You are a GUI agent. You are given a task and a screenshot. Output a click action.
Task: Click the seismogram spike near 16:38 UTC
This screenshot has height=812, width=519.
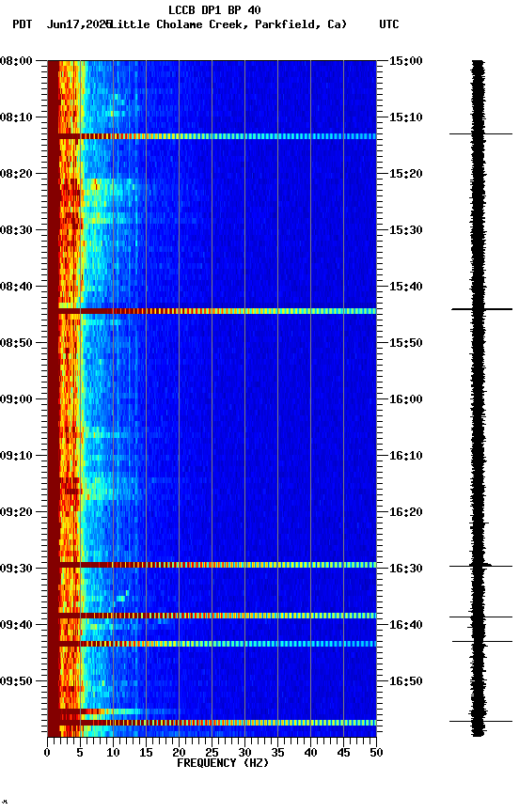click(480, 617)
